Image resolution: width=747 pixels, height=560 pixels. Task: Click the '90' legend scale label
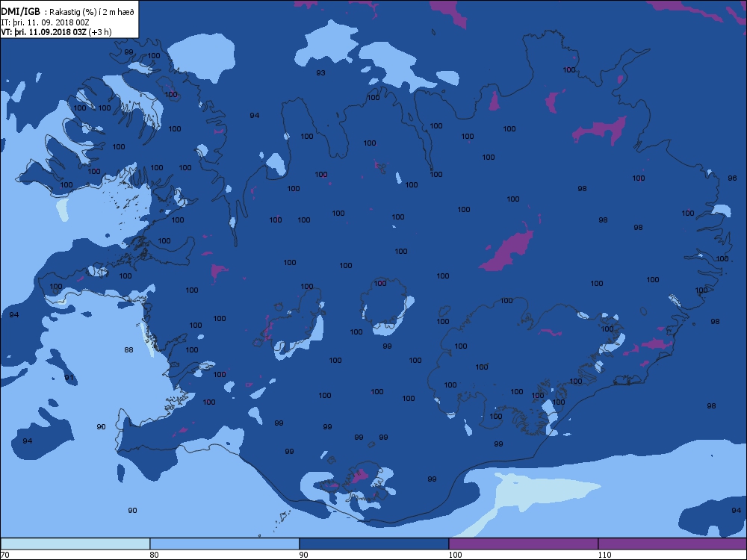[303, 555]
